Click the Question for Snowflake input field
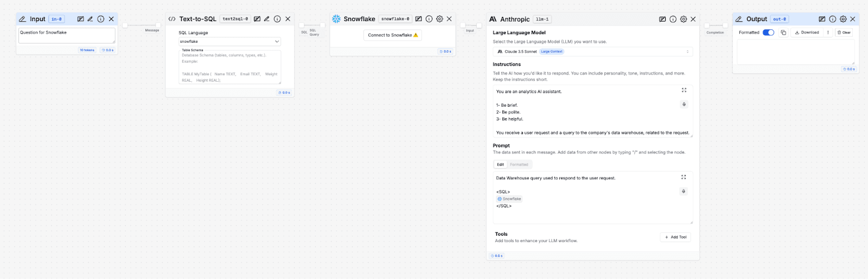This screenshot has height=279, width=868. [67, 36]
